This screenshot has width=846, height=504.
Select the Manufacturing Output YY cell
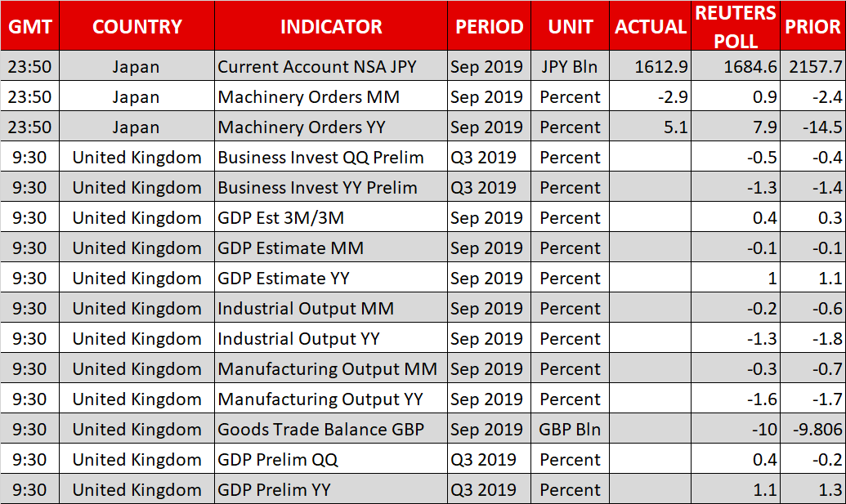[x=331, y=399]
